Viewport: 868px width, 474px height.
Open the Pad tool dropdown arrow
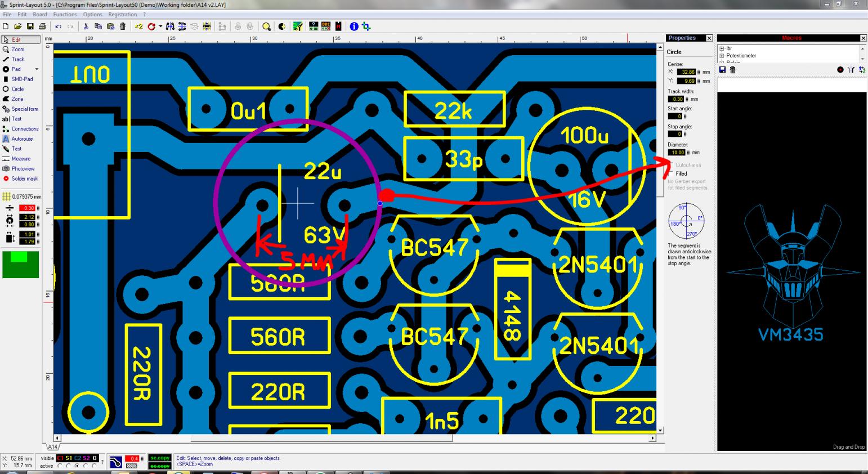point(37,69)
